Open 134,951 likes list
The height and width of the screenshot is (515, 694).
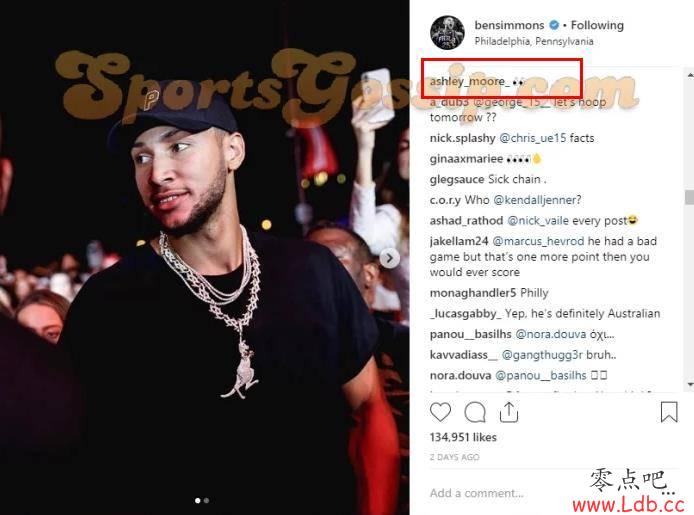click(x=463, y=437)
